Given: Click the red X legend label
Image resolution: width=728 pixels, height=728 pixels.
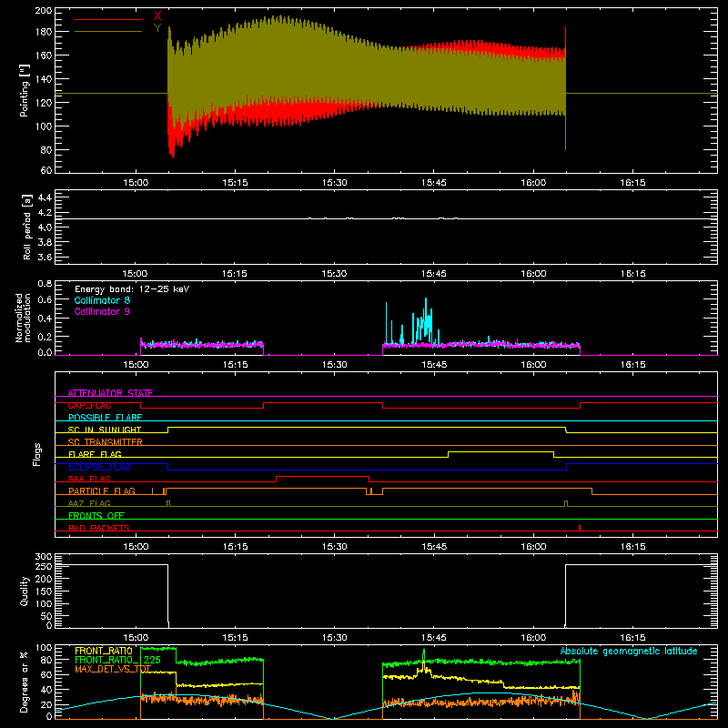Looking at the screenshot, I should [x=157, y=16].
